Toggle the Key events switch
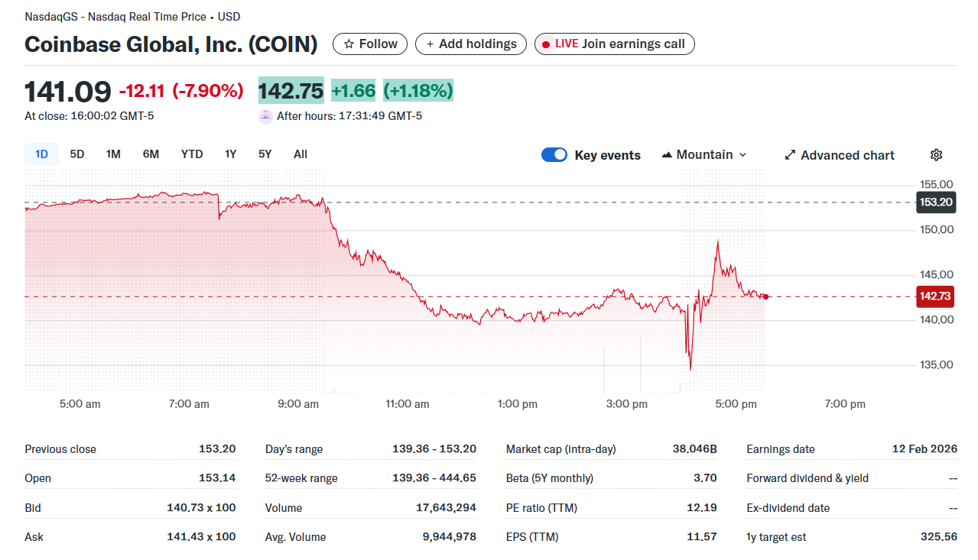Viewport: 978px width, 560px height. coord(554,155)
